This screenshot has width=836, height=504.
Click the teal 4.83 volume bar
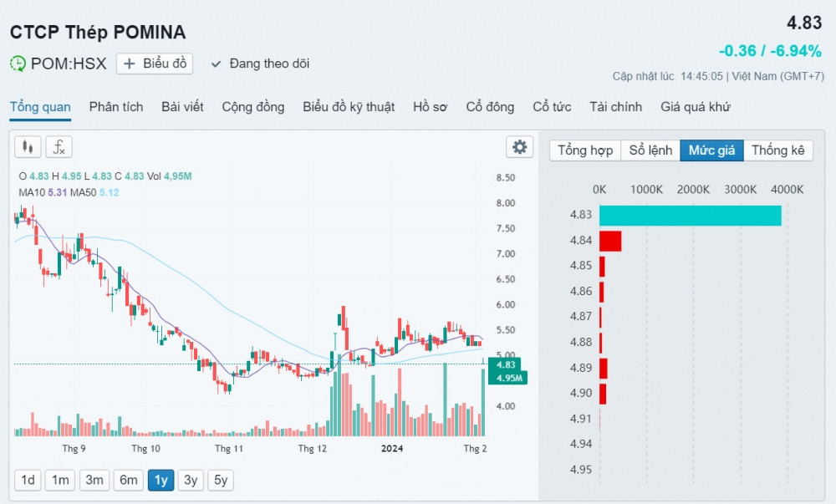coord(691,216)
